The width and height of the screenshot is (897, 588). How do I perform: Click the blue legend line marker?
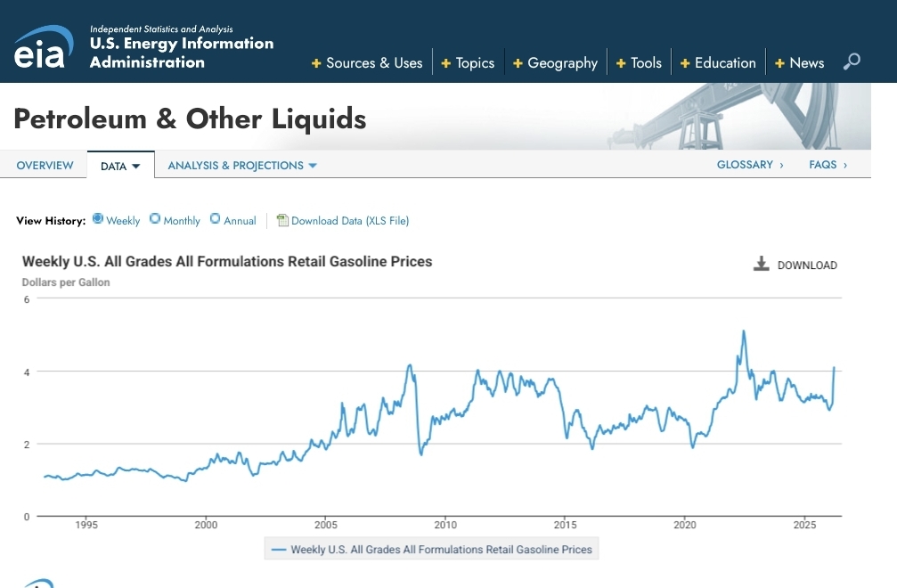(279, 550)
